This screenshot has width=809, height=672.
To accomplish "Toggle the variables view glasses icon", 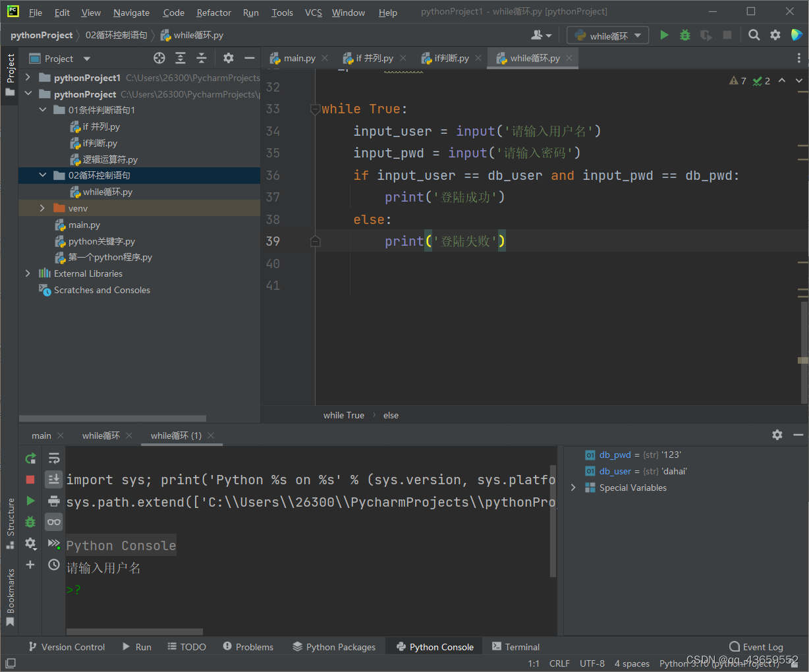I will (53, 521).
